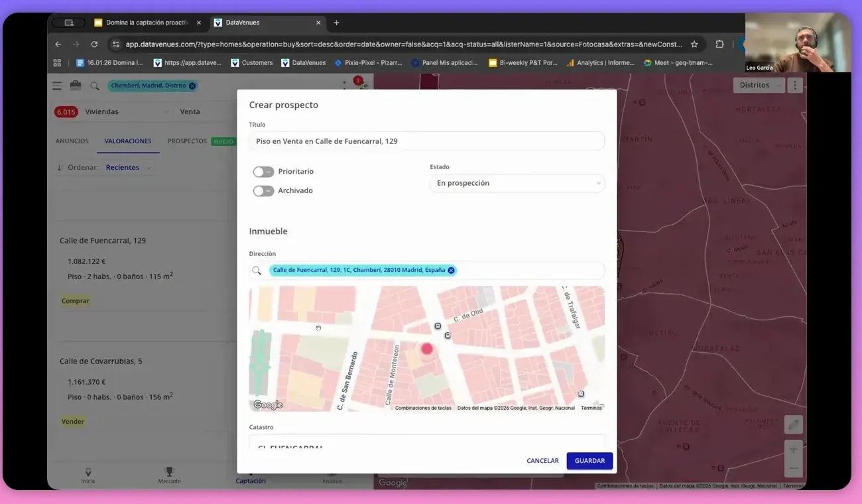This screenshot has height=504, width=862.
Task: Expand the Viviendas property type dropdown
Action: [x=127, y=112]
